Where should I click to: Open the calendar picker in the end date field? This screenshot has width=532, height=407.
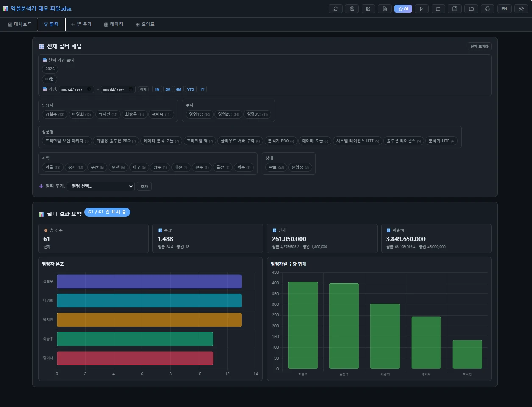point(131,89)
